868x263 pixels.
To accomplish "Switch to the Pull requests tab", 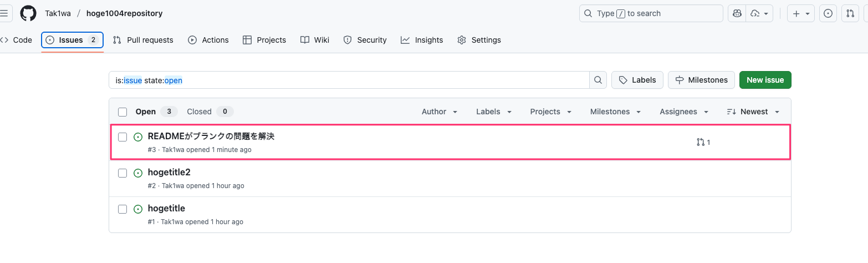I will click(143, 40).
